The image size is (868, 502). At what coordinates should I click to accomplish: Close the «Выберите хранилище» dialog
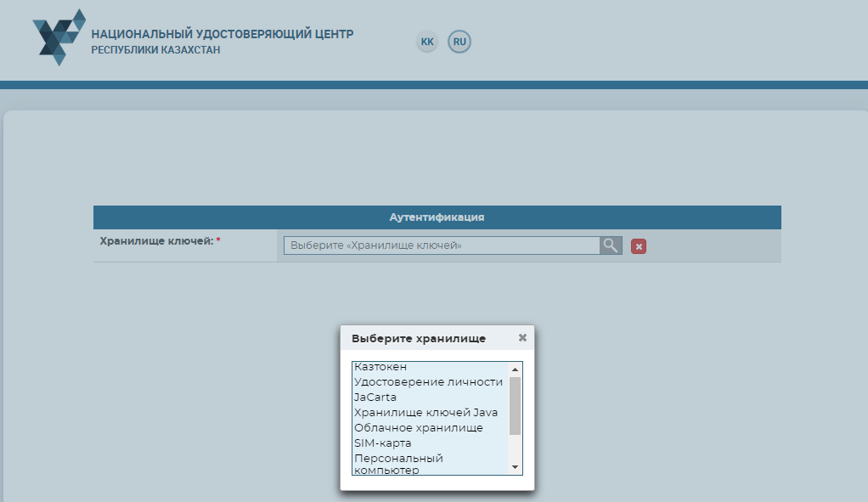click(522, 337)
